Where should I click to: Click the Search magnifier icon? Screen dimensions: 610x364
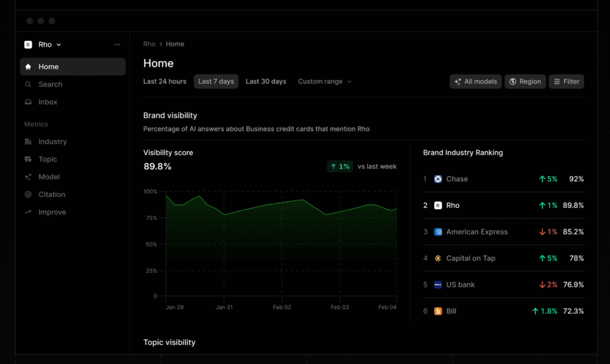[28, 85]
